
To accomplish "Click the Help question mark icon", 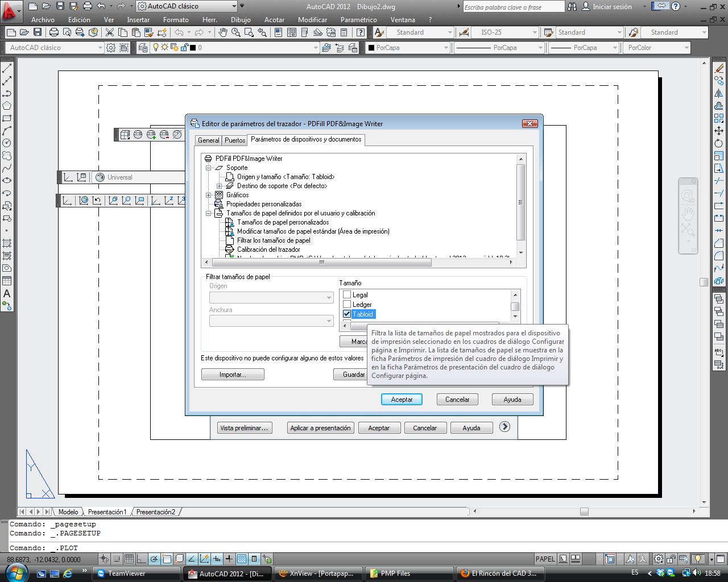I will [x=675, y=6].
